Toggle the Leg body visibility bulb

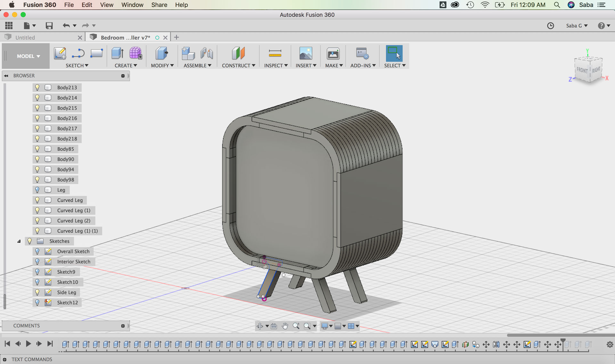tap(37, 190)
